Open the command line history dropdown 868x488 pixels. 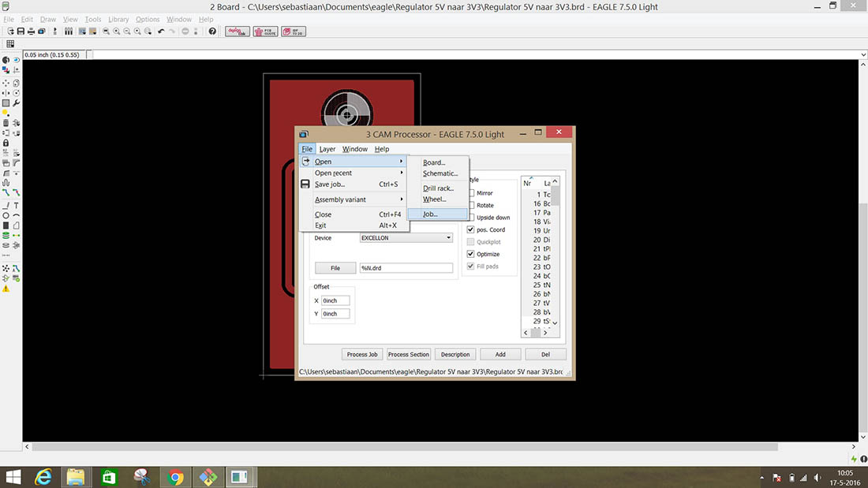863,54
